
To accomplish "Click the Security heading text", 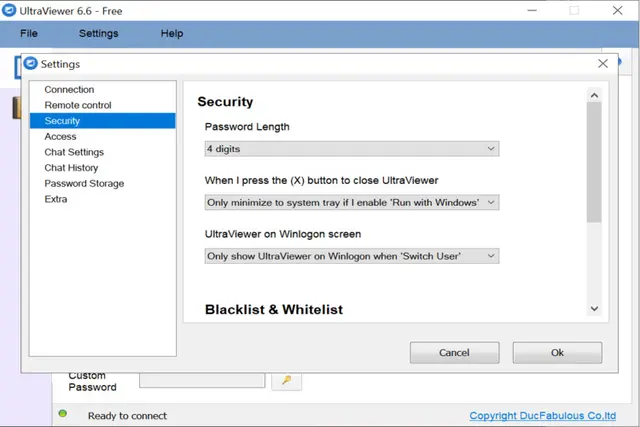I will click(x=225, y=102).
